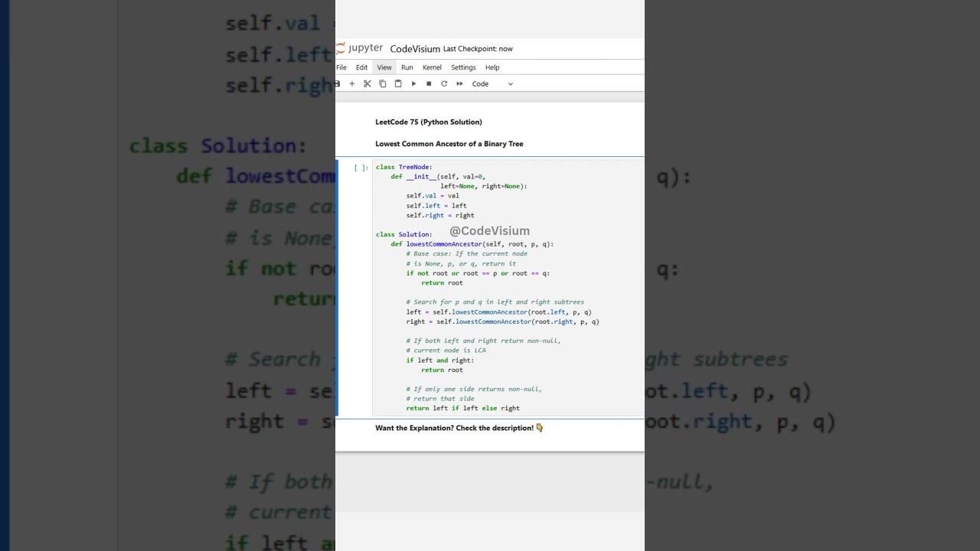Run the selected cell
This screenshot has height=551, width=980.
(413, 83)
